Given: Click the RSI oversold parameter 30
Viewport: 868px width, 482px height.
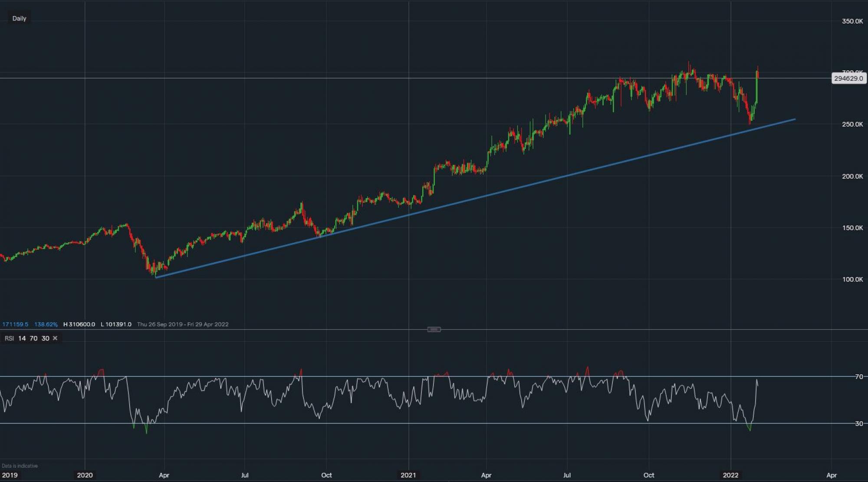Looking at the screenshot, I should (x=45, y=338).
